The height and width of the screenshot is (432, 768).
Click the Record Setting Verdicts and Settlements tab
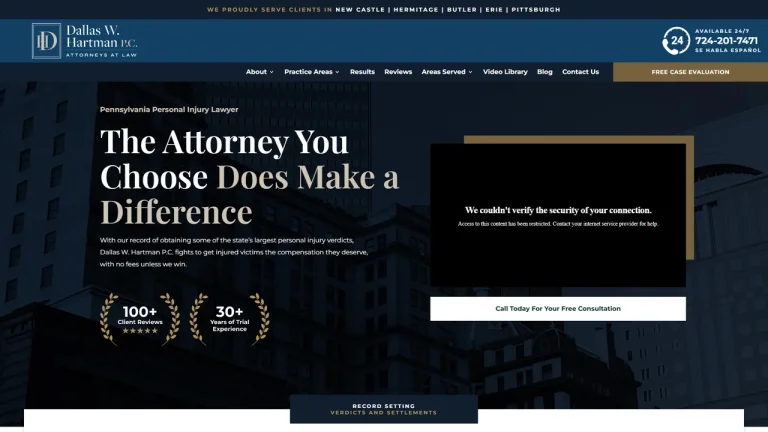pos(384,409)
